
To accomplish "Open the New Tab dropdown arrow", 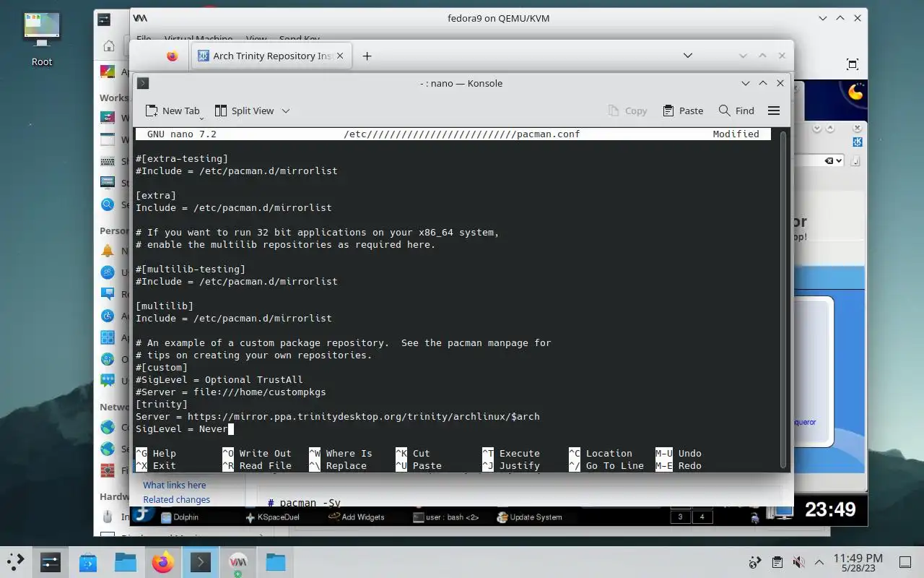I will click(x=201, y=117).
